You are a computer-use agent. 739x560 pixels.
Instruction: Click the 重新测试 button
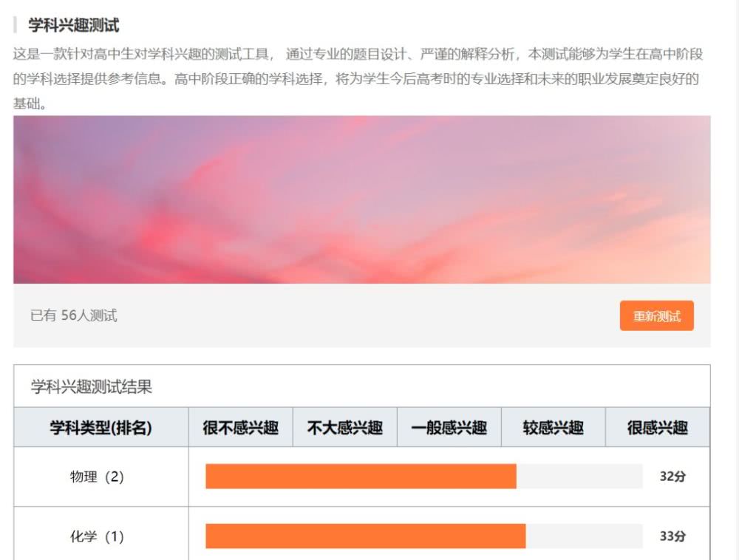tap(656, 315)
